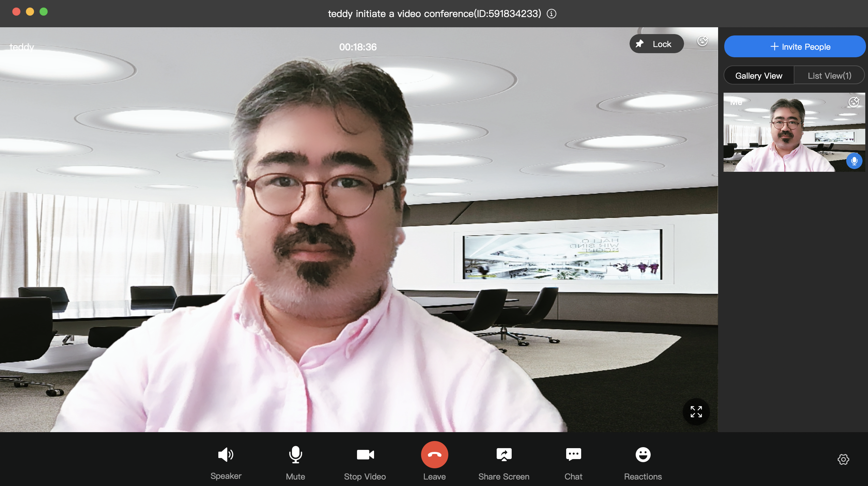The image size is (868, 486).
Task: Switch to List View(1) tab
Action: 829,76
